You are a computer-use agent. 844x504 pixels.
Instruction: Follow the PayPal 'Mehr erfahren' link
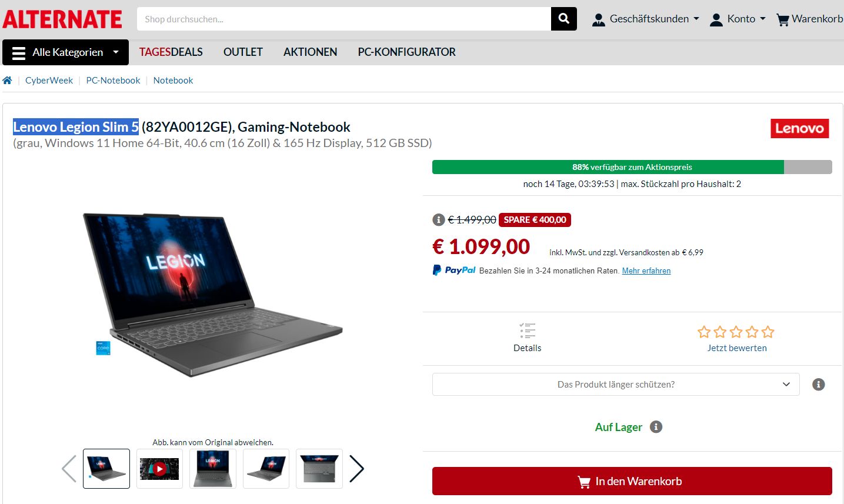[x=646, y=271]
